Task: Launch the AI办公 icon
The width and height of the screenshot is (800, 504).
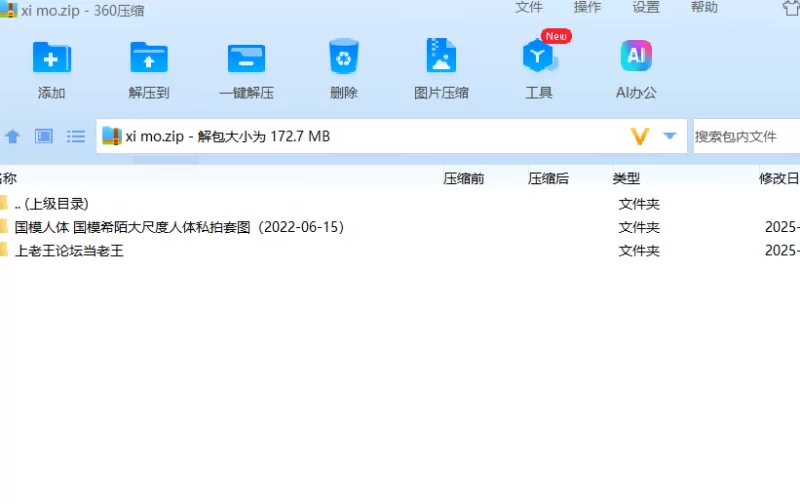Action: tap(636, 58)
